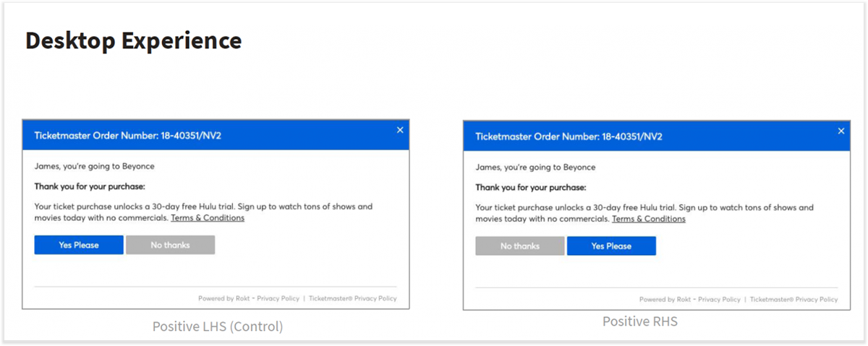Click order number header in LHS dialog

128,136
